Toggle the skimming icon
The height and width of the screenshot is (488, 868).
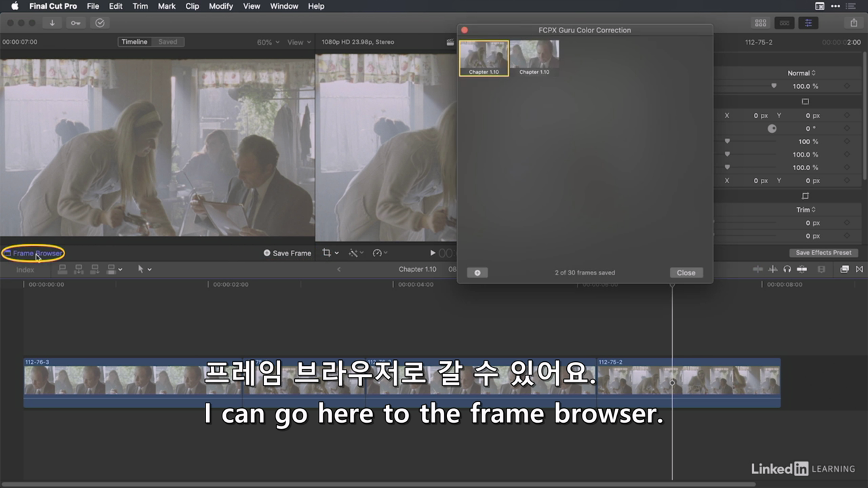coord(757,269)
